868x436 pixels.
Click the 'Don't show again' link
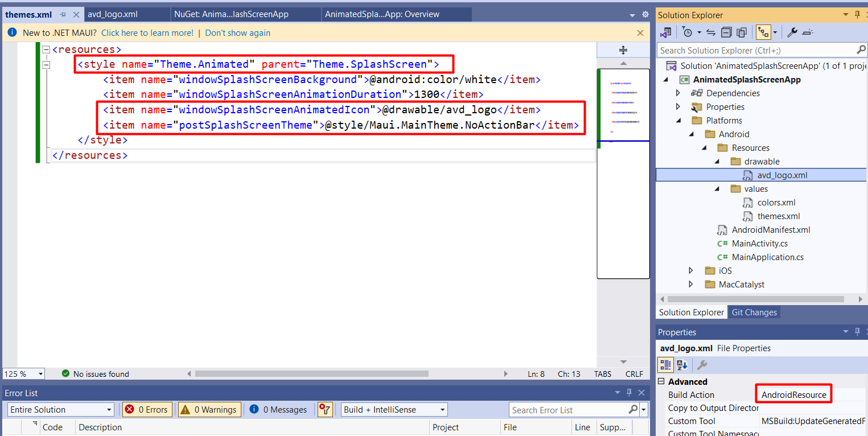pyautogui.click(x=238, y=33)
